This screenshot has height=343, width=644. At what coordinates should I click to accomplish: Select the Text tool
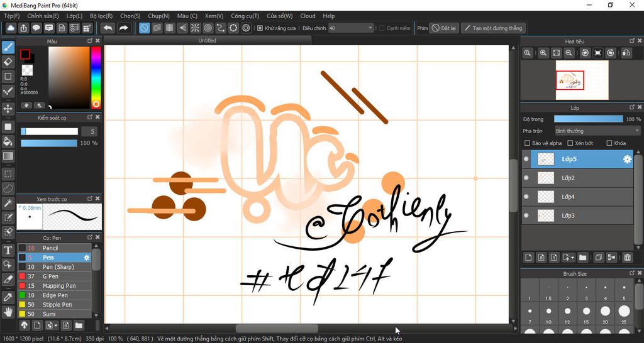[8, 250]
